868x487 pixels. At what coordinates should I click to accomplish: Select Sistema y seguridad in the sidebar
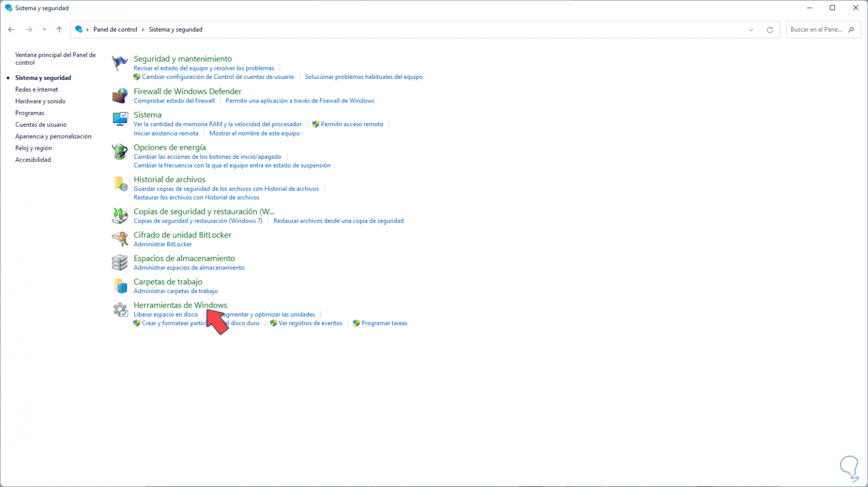pos(43,78)
